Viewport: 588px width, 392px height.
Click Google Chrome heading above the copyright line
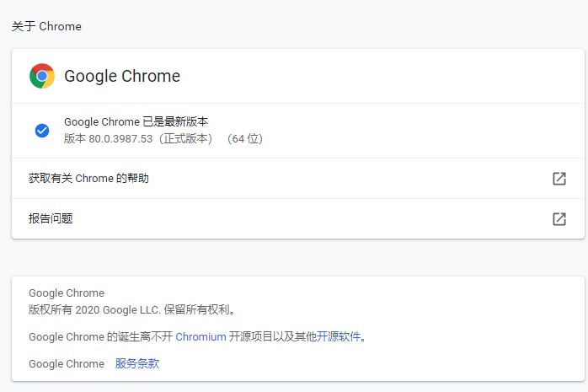[67, 293]
